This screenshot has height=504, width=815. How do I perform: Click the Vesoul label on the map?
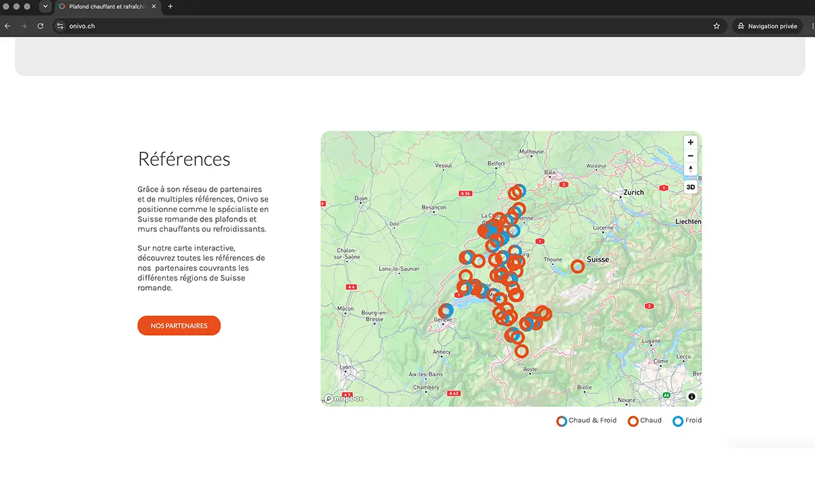(443, 165)
